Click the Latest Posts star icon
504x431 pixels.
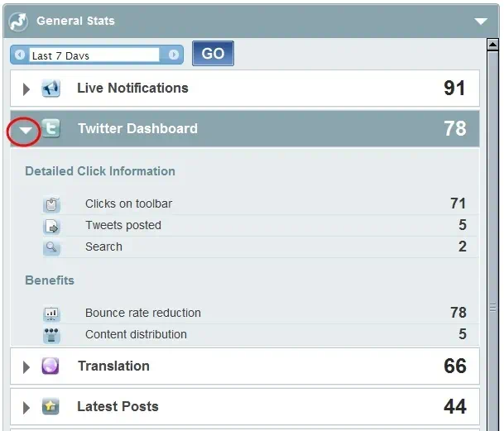coord(50,406)
